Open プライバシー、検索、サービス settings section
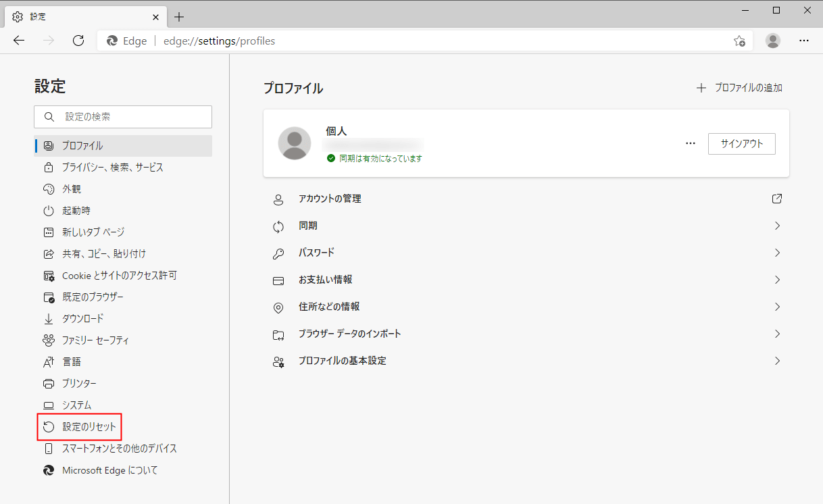 [123, 168]
